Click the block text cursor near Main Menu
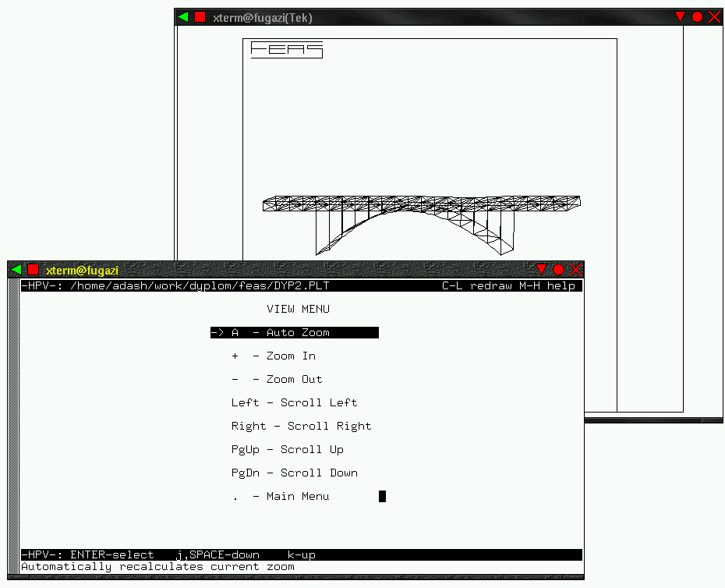Viewport: 725px width, 588px height. pyautogui.click(x=383, y=497)
